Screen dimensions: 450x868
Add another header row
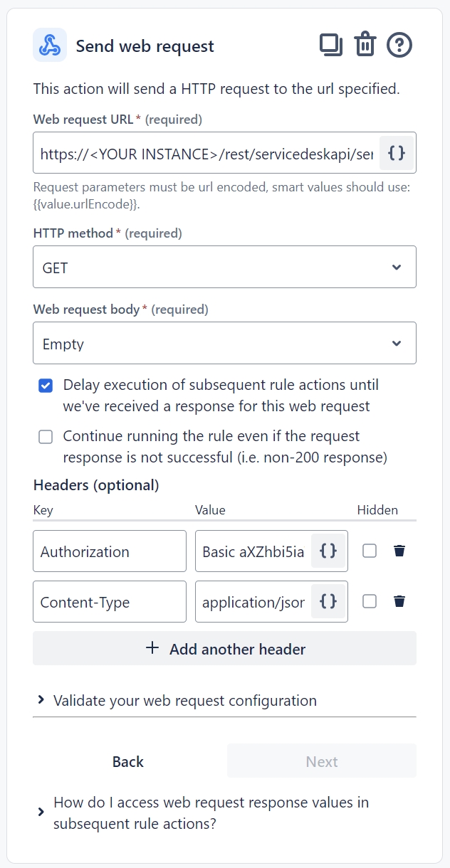click(224, 648)
